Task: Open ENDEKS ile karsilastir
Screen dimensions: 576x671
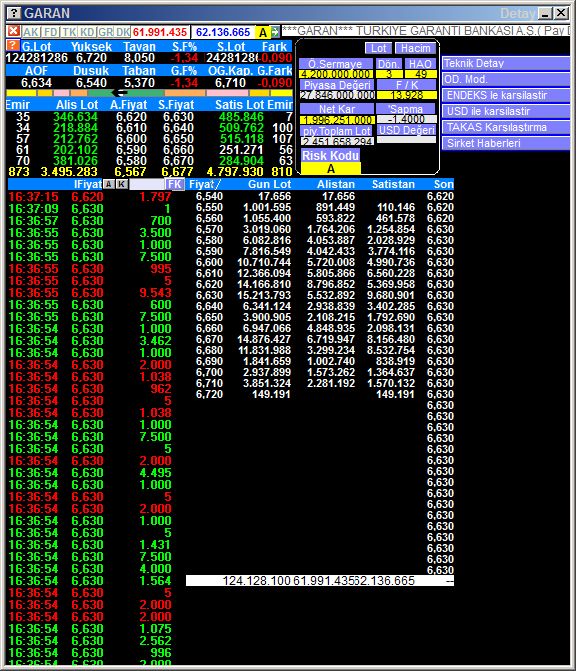Action: pyautogui.click(x=505, y=95)
